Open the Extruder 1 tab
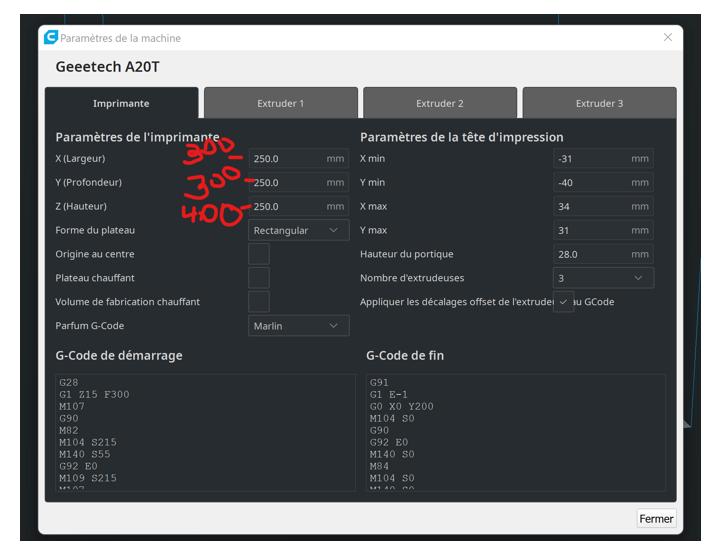 coord(281,103)
